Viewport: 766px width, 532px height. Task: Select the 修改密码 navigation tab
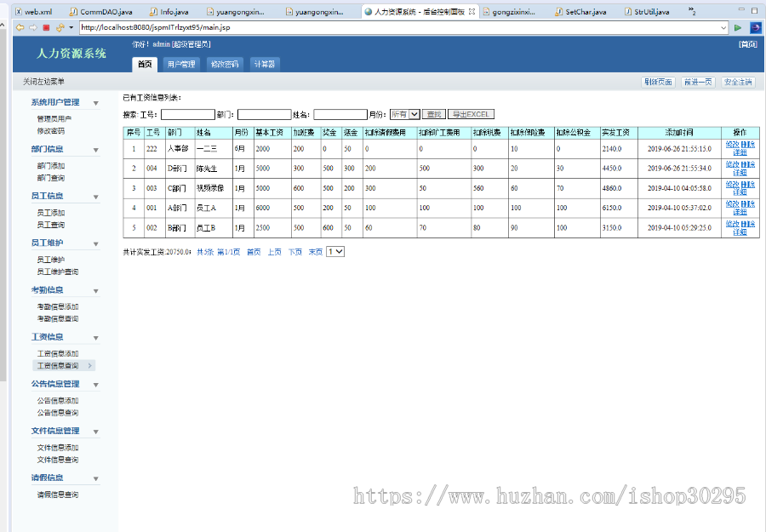tap(225, 64)
